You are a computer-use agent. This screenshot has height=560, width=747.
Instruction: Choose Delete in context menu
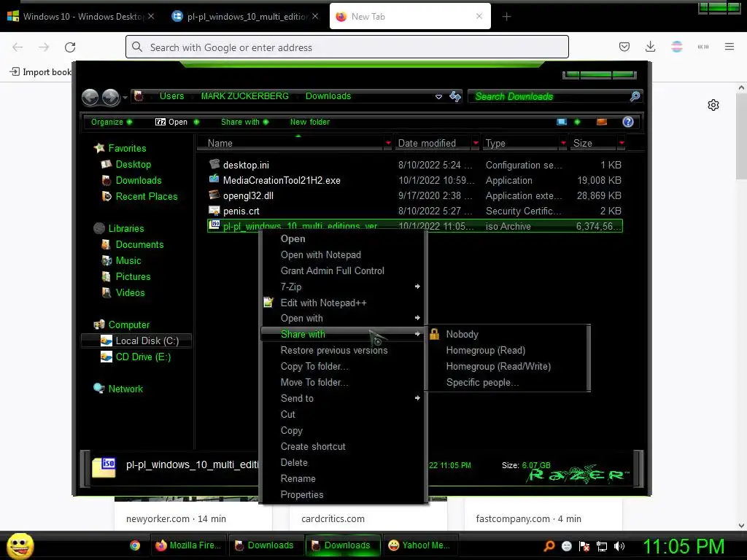click(x=342, y=462)
